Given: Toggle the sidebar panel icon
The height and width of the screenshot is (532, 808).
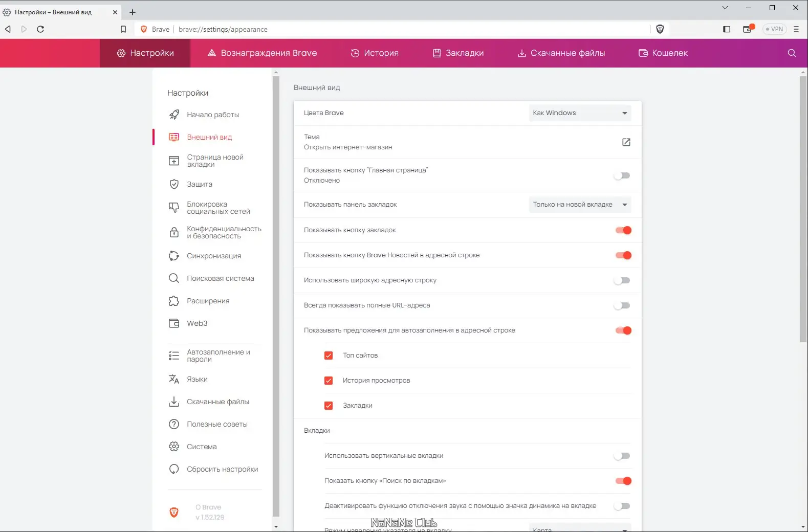Looking at the screenshot, I should 726,29.
